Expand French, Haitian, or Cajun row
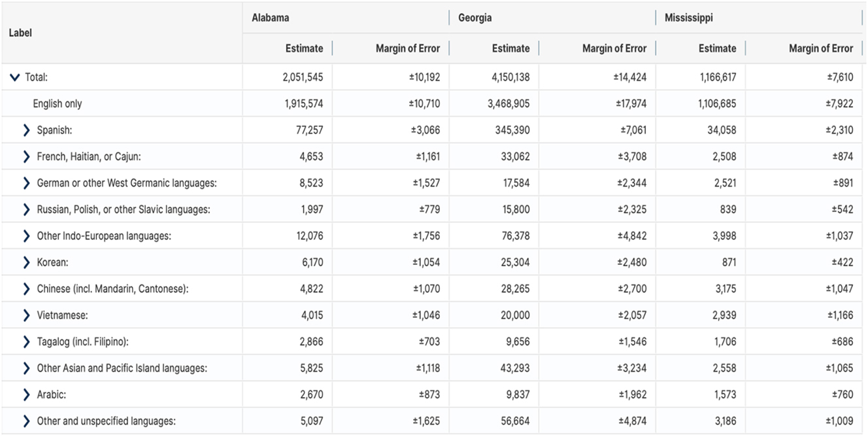This screenshot has height=437, width=868. click(26, 156)
